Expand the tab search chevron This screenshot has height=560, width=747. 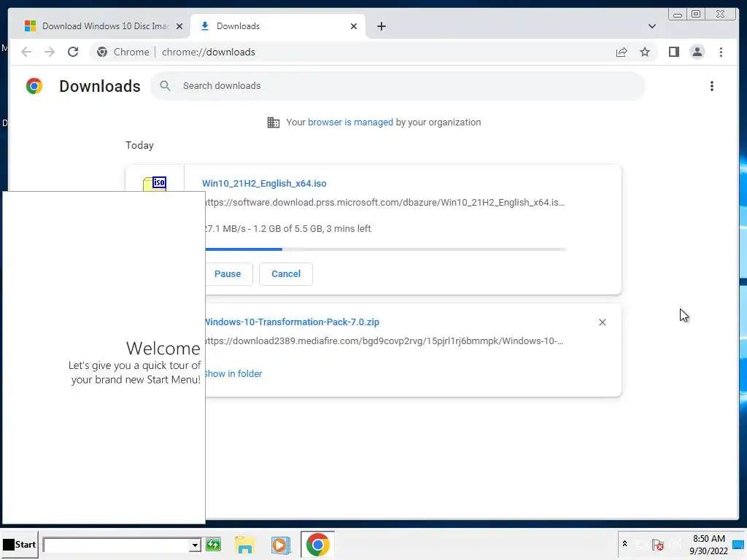[x=651, y=26]
